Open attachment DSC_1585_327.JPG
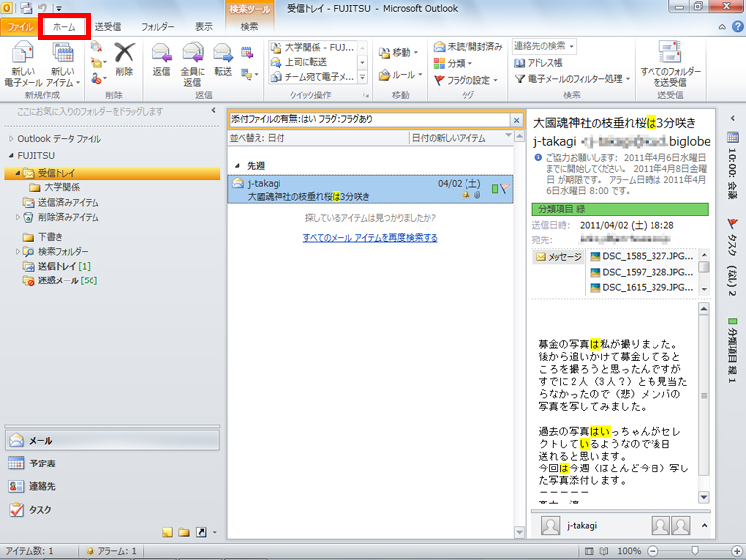Screen dimensions: 746x560 (x=642, y=256)
